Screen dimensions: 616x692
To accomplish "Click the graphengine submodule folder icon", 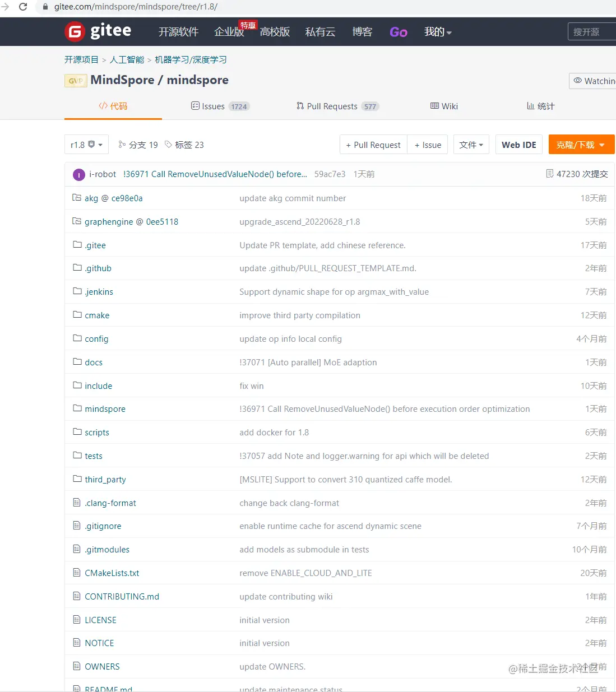I will tap(77, 221).
